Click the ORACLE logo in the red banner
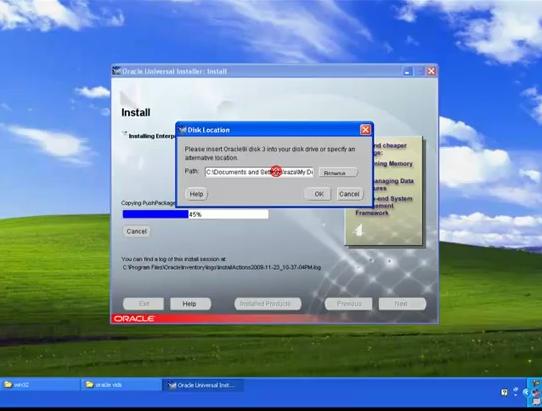 134,318
